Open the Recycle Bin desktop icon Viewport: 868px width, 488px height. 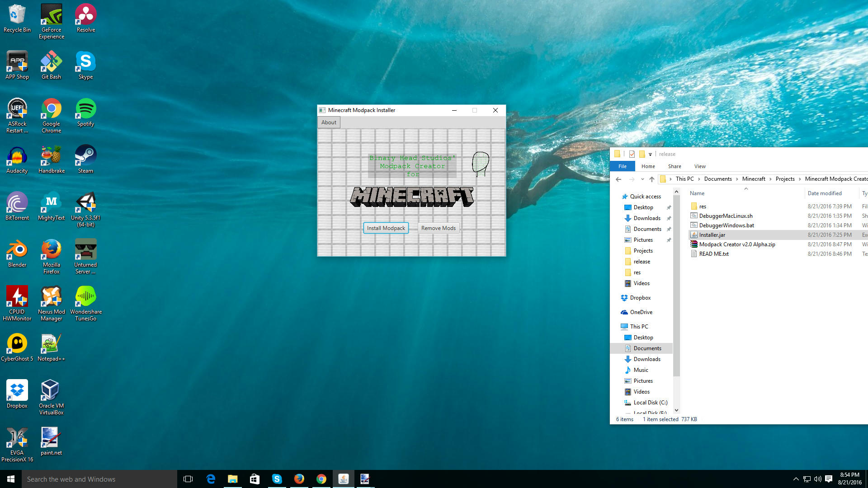coord(17,19)
